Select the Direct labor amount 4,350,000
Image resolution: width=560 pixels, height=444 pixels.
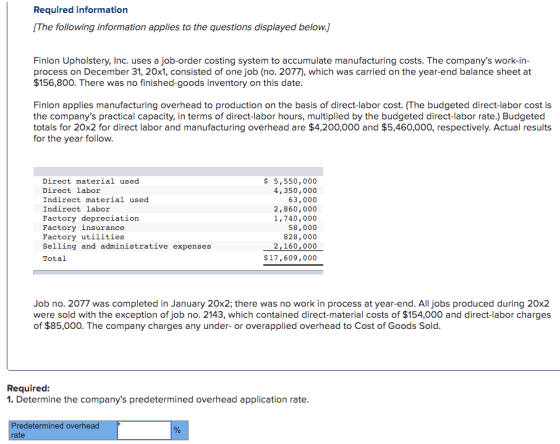click(x=295, y=190)
